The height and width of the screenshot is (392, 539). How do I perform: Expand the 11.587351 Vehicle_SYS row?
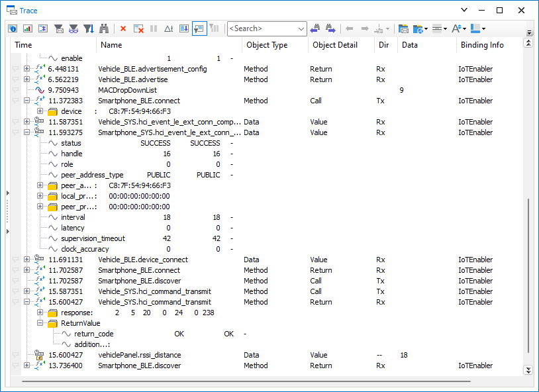(26, 122)
